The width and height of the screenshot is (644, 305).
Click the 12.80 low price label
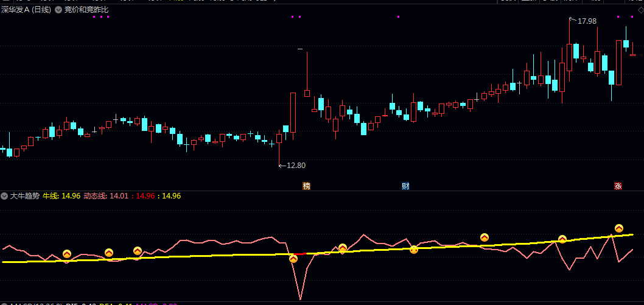(x=296, y=166)
